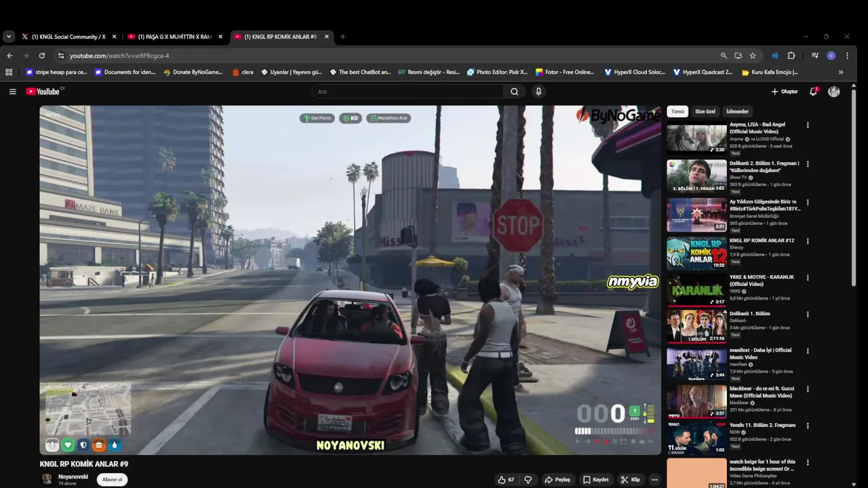Open the Oluştur create menu

[x=785, y=91]
